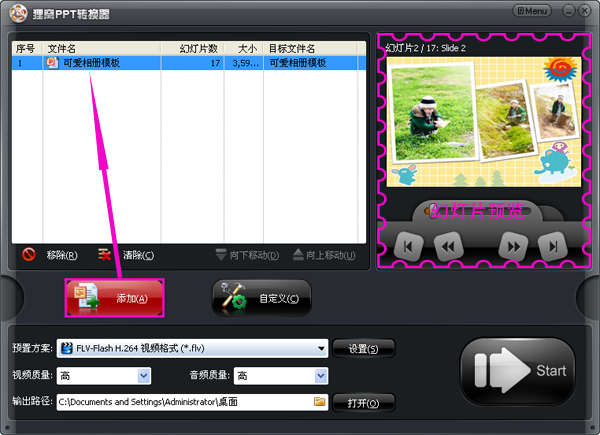
Task: Open the Menu button in title bar
Action: tap(532, 11)
